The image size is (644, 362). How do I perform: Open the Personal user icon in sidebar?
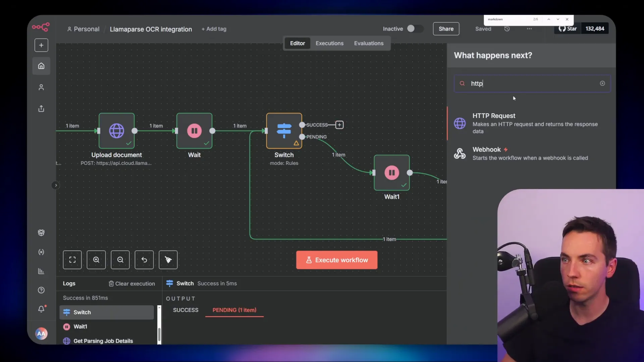tap(41, 87)
